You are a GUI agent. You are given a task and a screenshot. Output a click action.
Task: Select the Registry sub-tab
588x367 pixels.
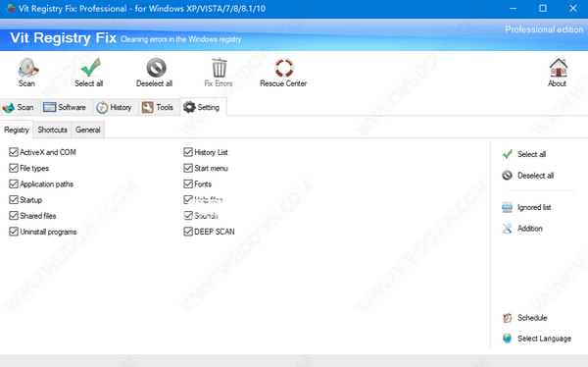(x=17, y=130)
